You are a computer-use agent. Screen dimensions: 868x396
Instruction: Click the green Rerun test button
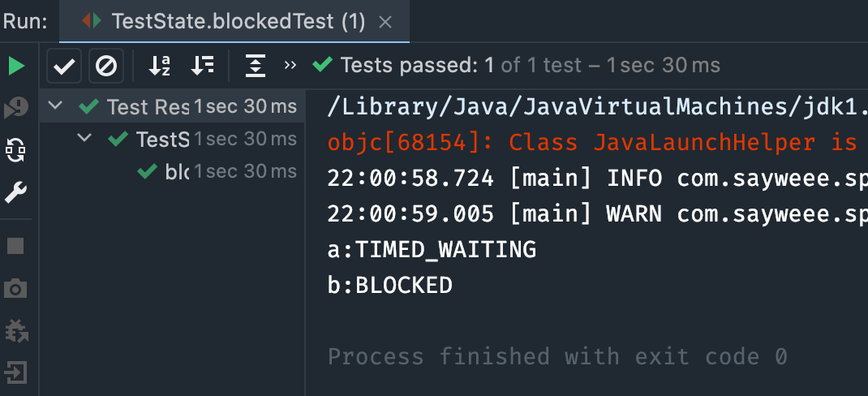tap(16, 66)
